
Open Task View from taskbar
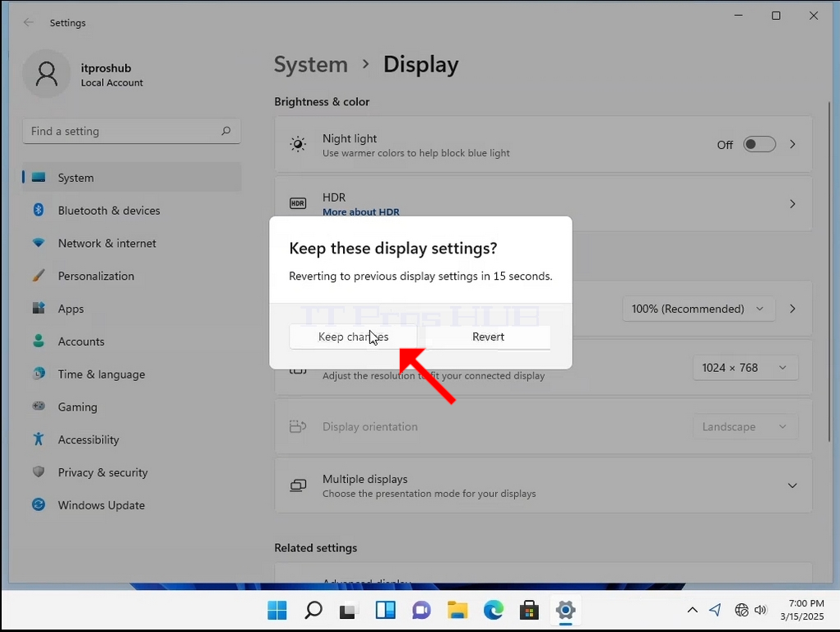pos(349,610)
